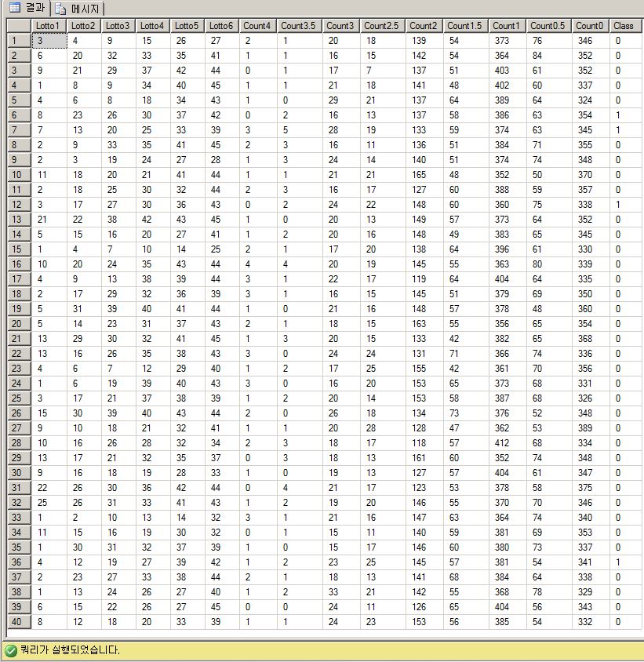Image resolution: width=644 pixels, height=662 pixels.
Task: Select row header number 31
Action: pyautogui.click(x=20, y=488)
